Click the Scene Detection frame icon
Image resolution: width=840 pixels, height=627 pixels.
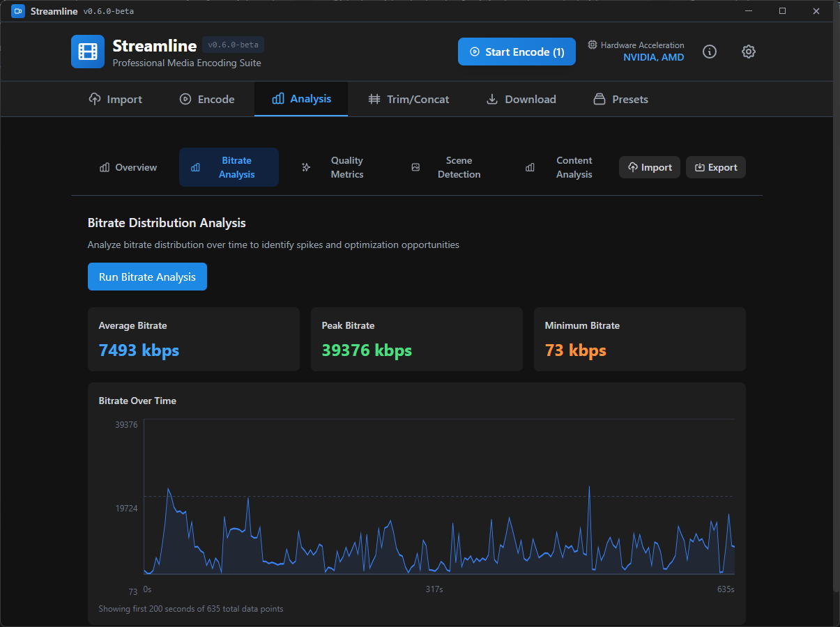(415, 167)
